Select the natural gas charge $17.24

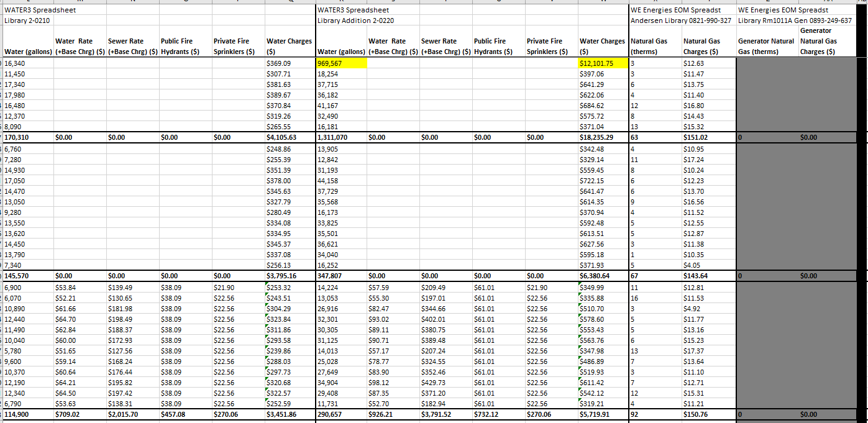coord(708,160)
